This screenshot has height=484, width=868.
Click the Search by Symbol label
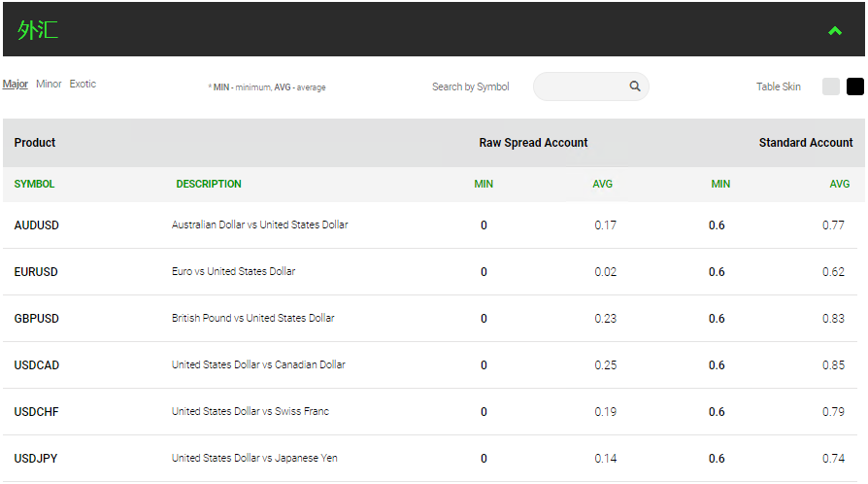471,86
